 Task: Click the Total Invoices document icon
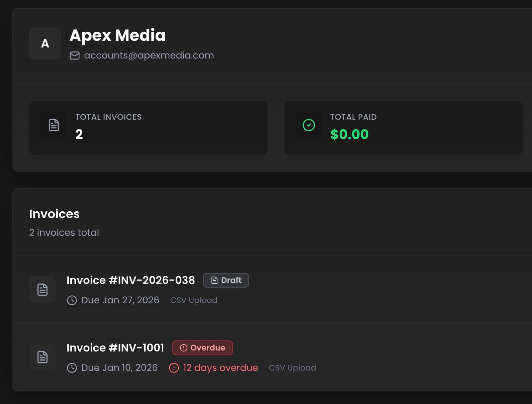click(x=54, y=125)
